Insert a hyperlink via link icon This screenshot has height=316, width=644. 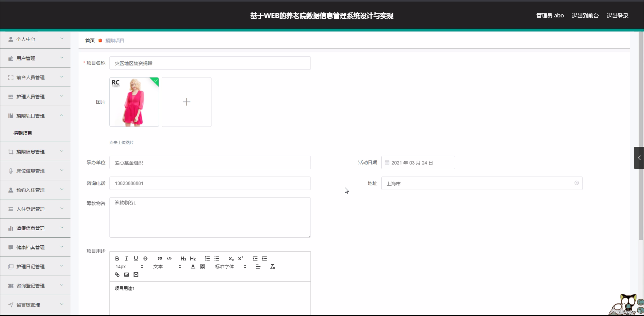pyautogui.click(x=117, y=275)
